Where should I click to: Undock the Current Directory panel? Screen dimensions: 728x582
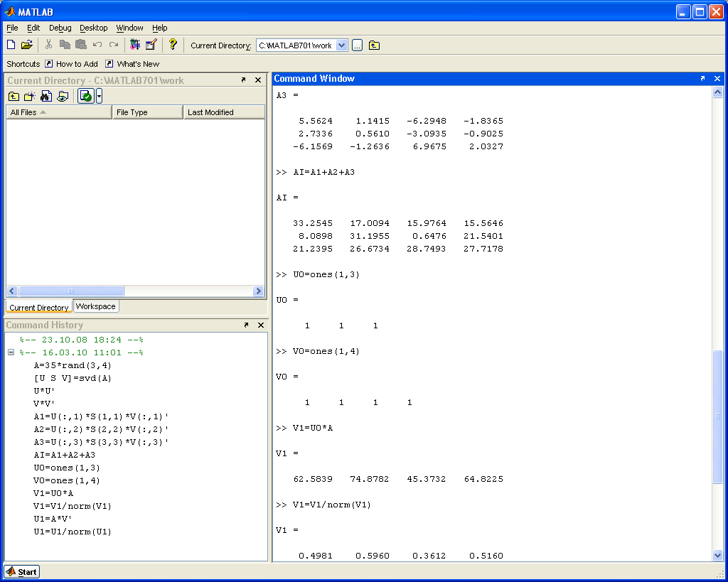(243, 80)
